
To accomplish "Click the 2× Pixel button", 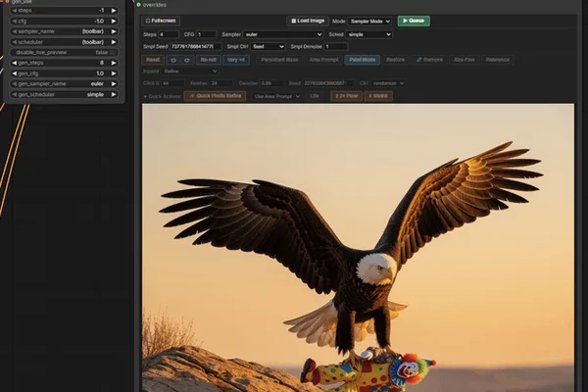I will tap(346, 96).
